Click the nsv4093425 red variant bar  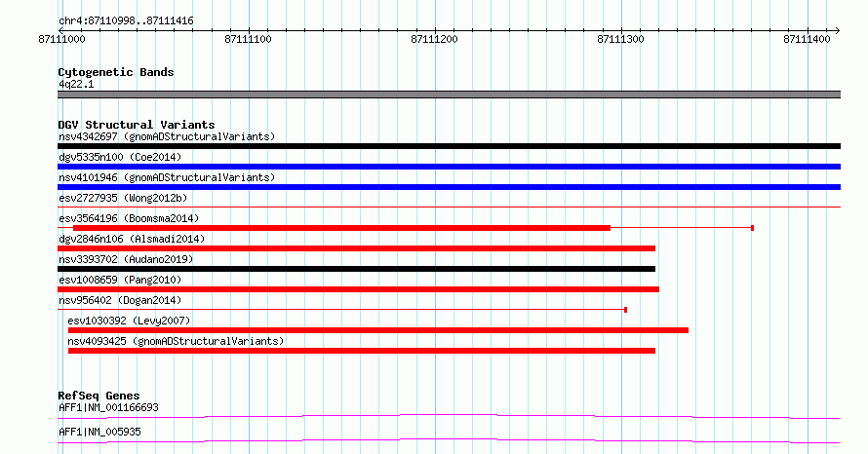click(x=362, y=351)
